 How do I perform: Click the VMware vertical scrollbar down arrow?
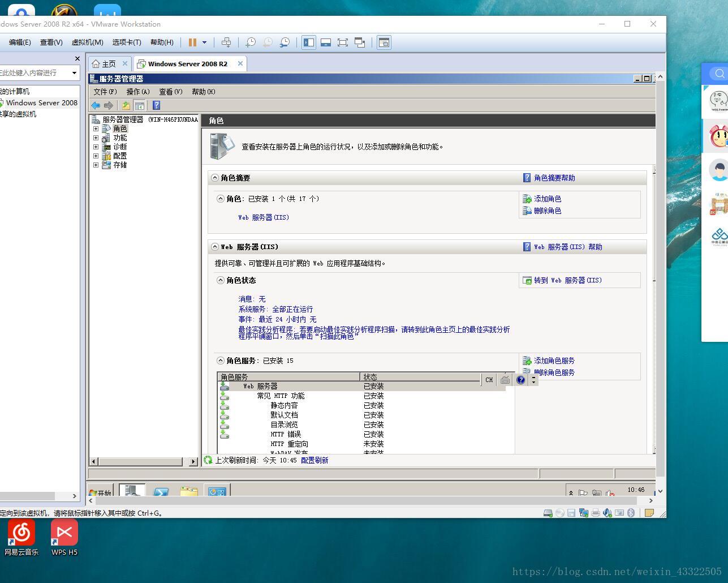[x=660, y=491]
